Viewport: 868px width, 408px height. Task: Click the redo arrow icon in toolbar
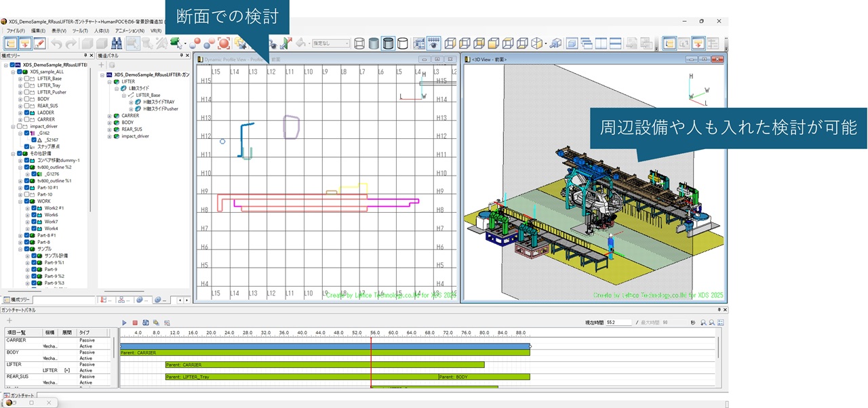[x=71, y=43]
